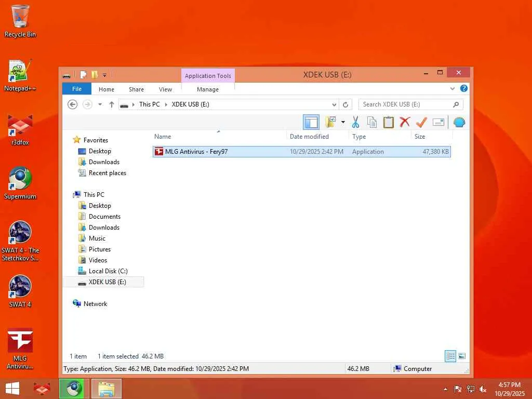Click the Cut scissors icon
The image size is (532, 399).
point(355,122)
